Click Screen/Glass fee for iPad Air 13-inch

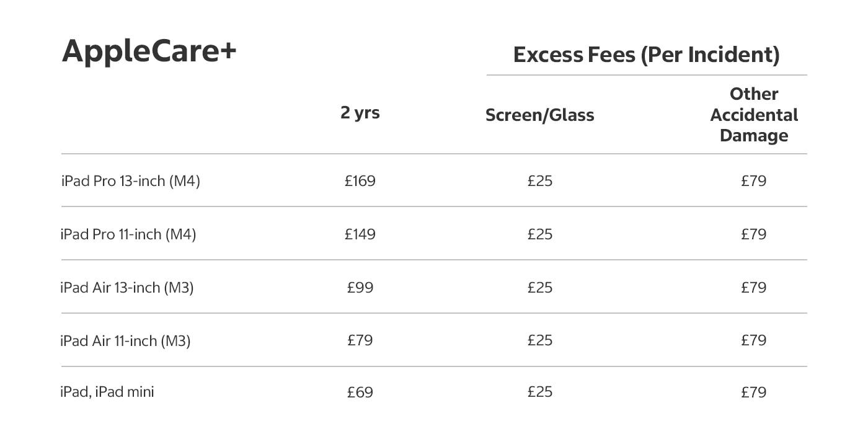pos(540,288)
